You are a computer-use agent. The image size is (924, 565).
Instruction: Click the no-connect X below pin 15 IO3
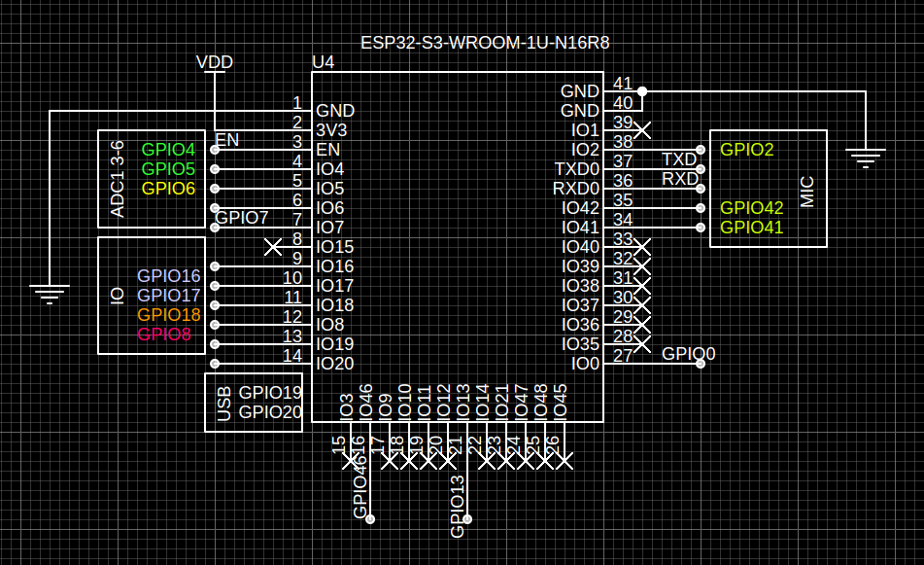[x=351, y=461]
